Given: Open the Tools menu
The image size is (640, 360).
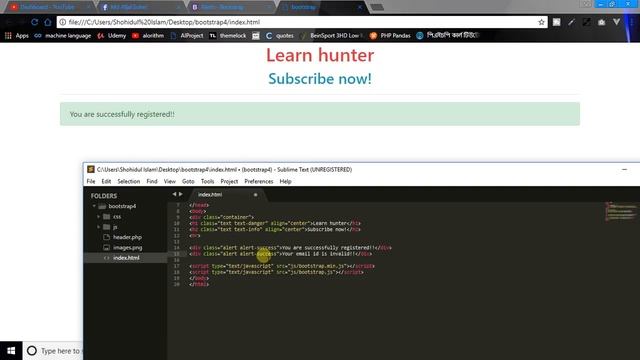Looking at the screenshot, I should point(207,181).
